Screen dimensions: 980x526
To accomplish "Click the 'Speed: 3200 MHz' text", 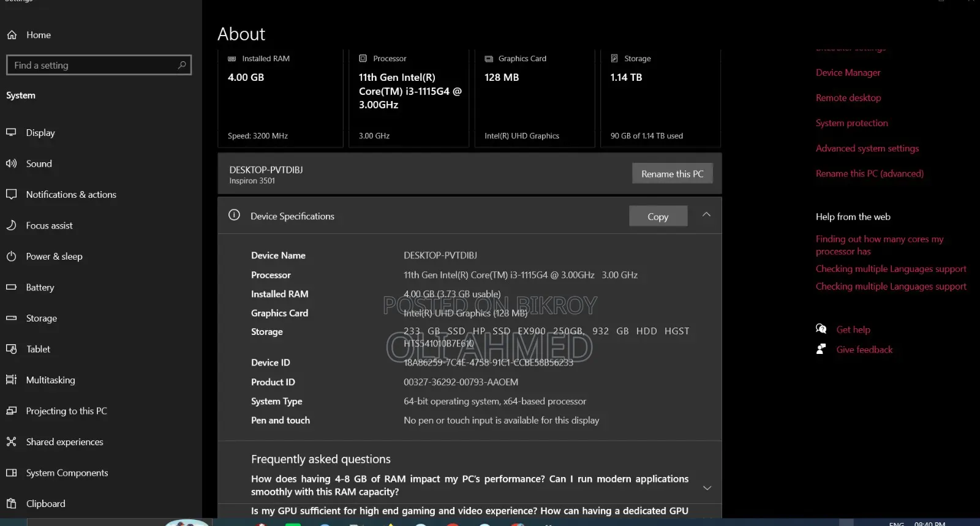I will 257,136.
